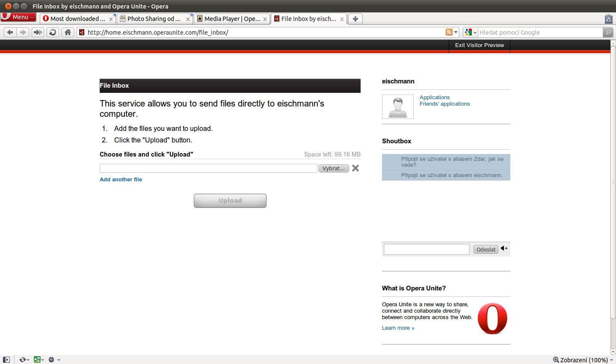Click the 'eischmann' sidebar heading
The height and width of the screenshot is (364, 616).
point(398,81)
